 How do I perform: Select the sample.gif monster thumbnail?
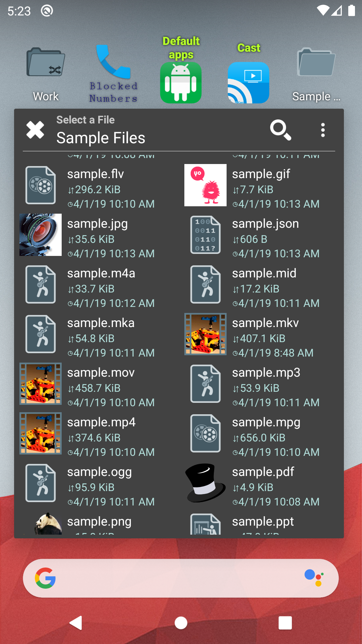[x=205, y=185]
